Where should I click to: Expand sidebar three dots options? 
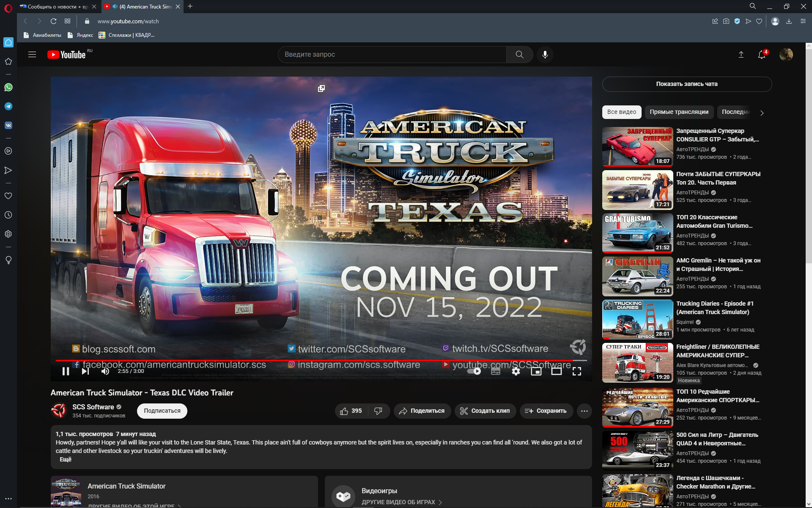[x=8, y=499]
